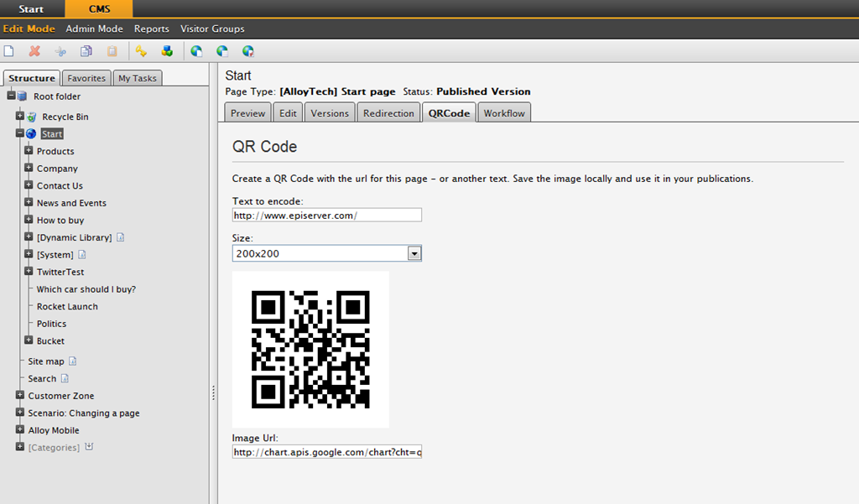Expand the Products tree node
This screenshot has width=859, height=504.
(29, 151)
